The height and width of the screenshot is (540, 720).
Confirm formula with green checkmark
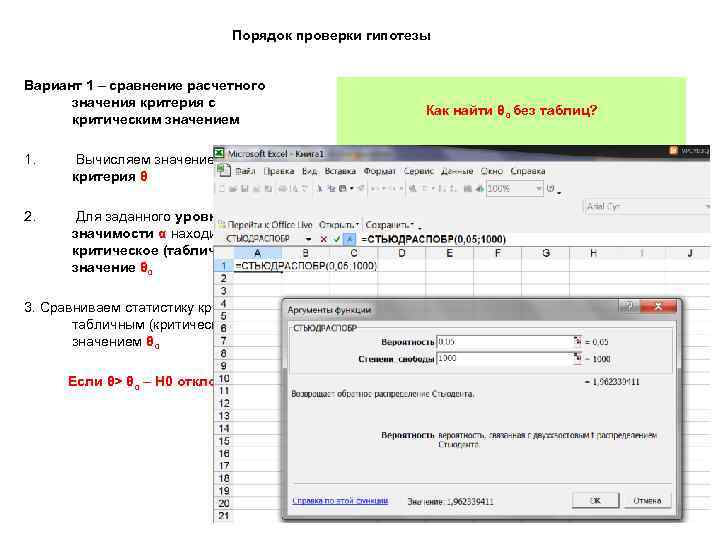click(x=337, y=239)
